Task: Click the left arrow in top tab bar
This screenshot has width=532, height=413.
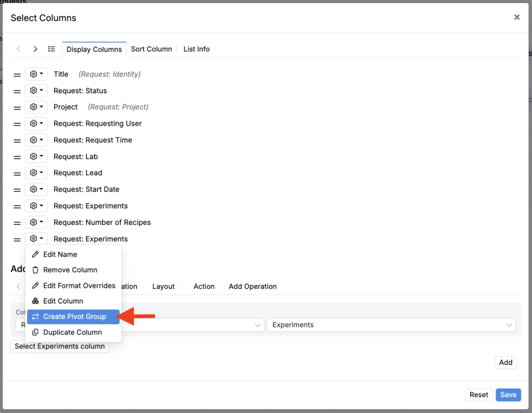Action: tap(19, 49)
